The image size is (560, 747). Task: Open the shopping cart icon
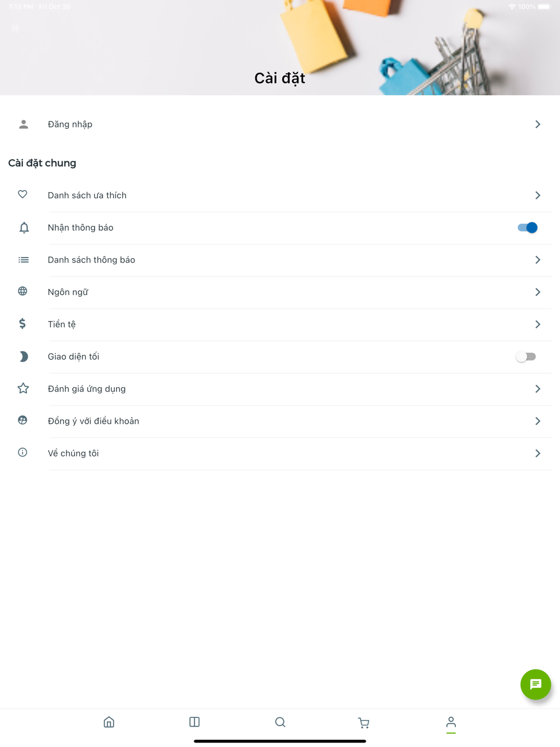pos(363,722)
